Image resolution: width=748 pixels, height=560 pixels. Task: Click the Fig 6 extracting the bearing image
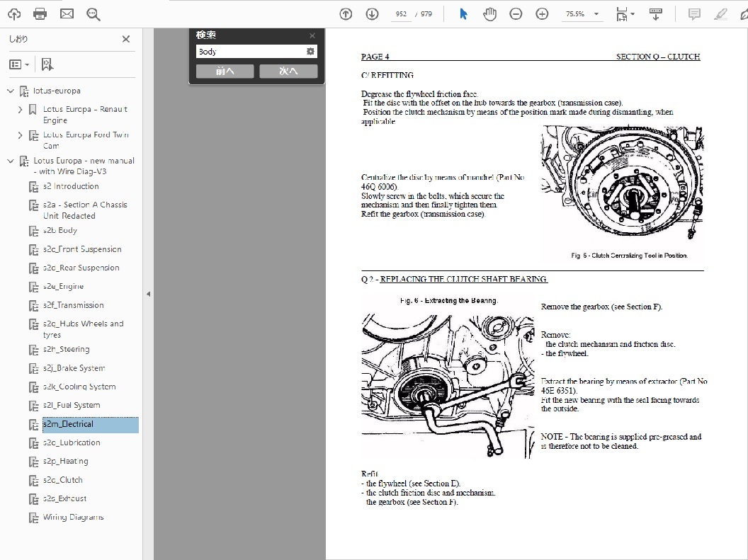(448, 386)
